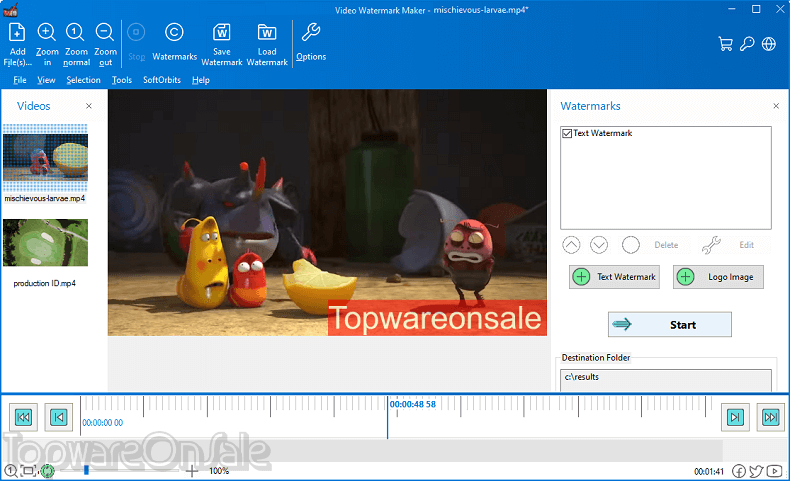Select the mischievous-larvae.mp4 thumbnail
The image size is (790, 481).
pyautogui.click(x=45, y=158)
